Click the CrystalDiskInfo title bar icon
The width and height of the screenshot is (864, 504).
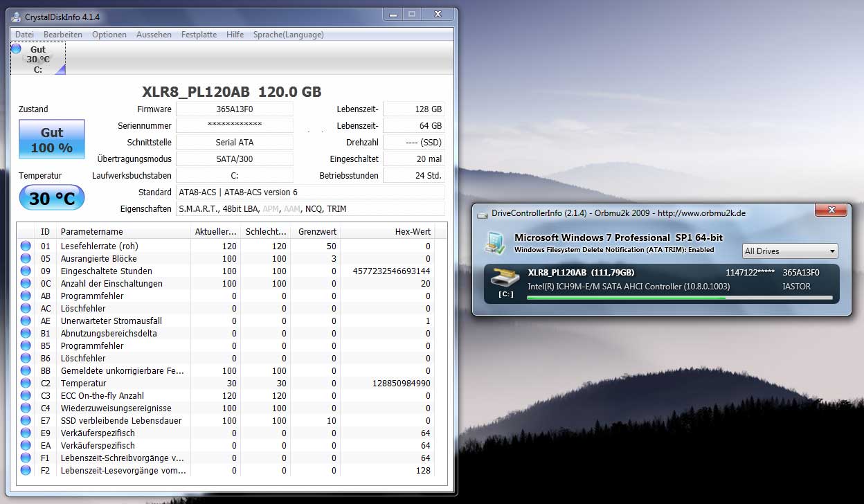pyautogui.click(x=16, y=17)
